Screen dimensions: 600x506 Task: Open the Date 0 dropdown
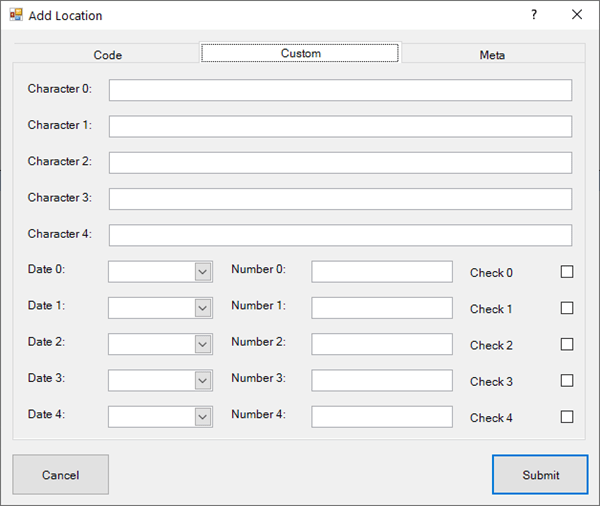(203, 272)
